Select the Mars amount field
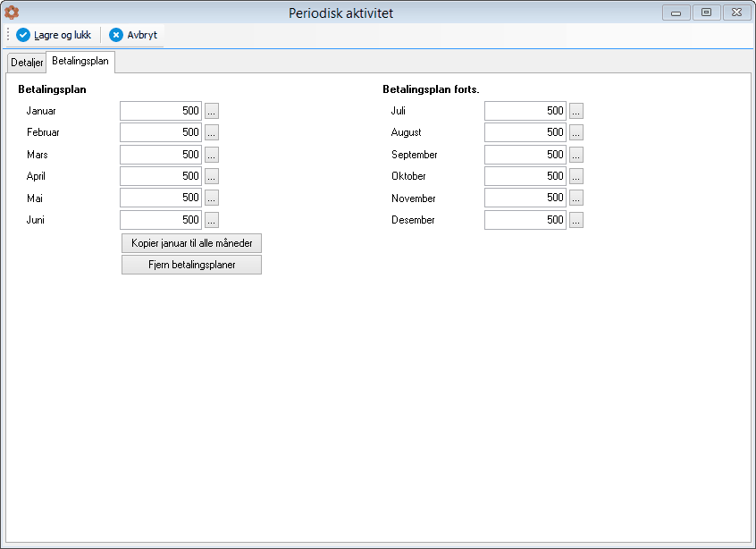Viewport: 756px width, 549px height. (x=161, y=155)
